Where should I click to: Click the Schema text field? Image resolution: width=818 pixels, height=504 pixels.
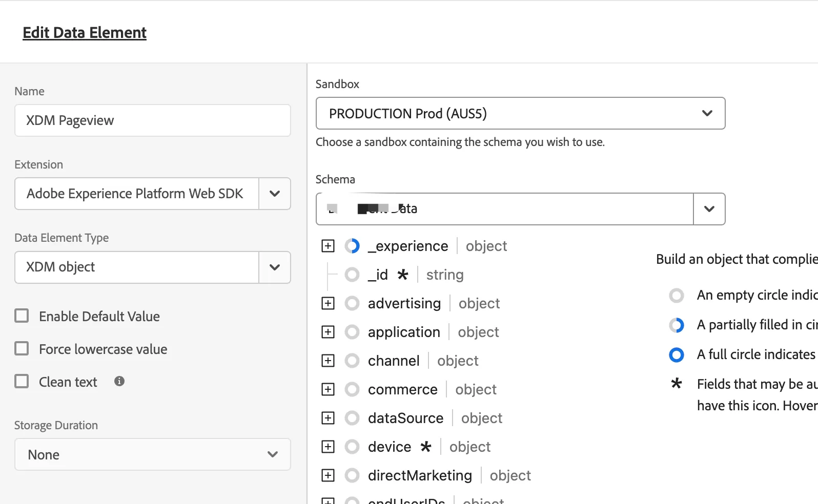pyautogui.click(x=504, y=208)
